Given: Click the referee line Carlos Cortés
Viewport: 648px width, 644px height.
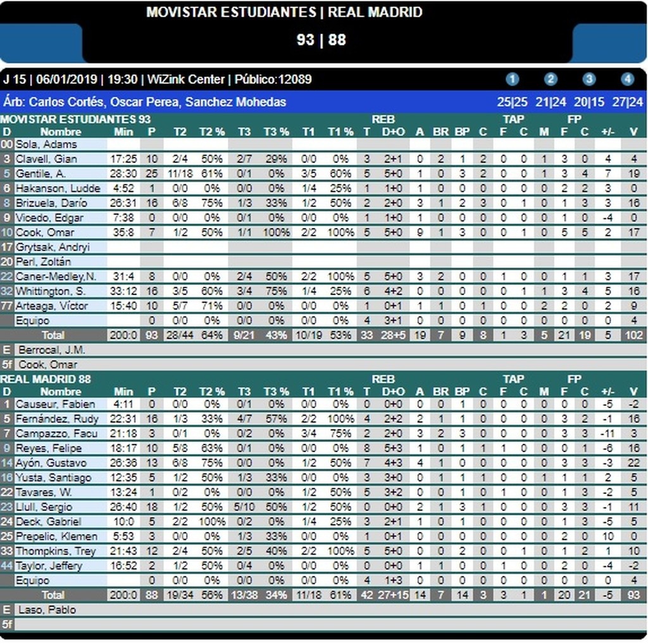Looking at the screenshot, I should [x=145, y=102].
